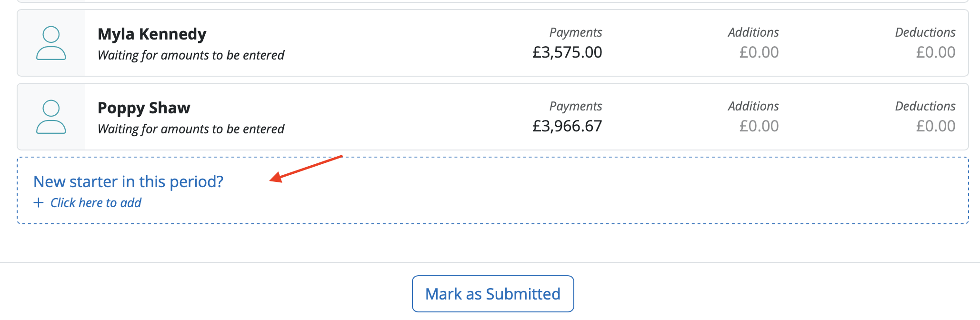Open Poppy Shaw's employee name
Image resolution: width=980 pixels, height=320 pixels.
[x=144, y=108]
